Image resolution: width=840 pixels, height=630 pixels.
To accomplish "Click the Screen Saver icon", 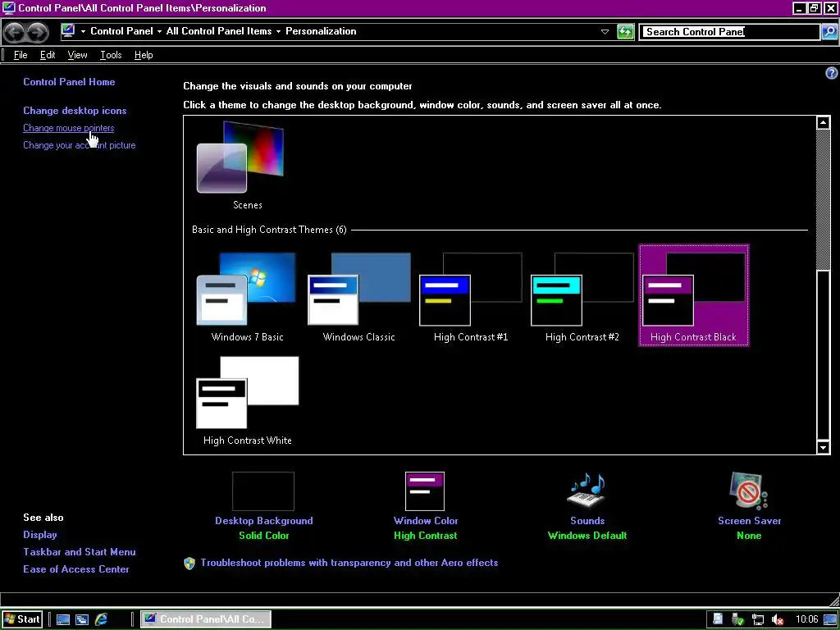I will (748, 491).
